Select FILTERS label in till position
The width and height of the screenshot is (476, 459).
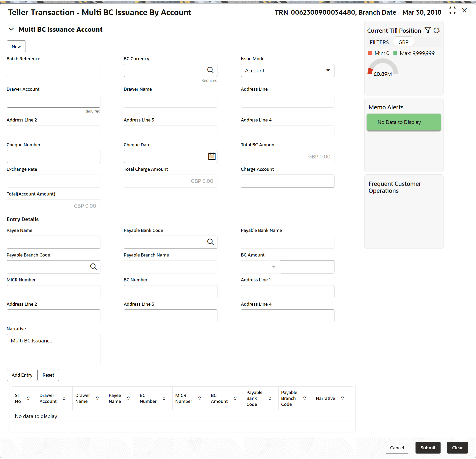click(x=379, y=42)
